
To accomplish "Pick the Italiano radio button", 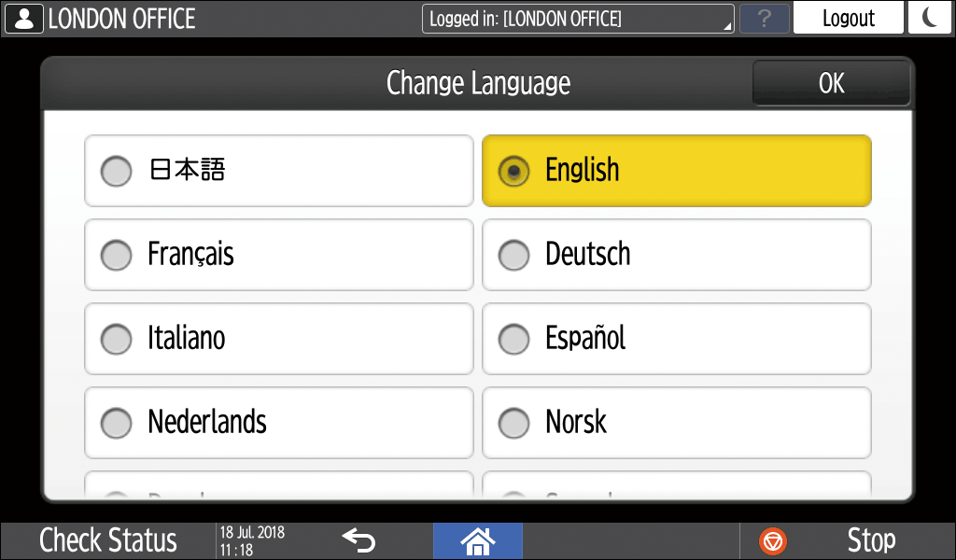I will click(117, 339).
